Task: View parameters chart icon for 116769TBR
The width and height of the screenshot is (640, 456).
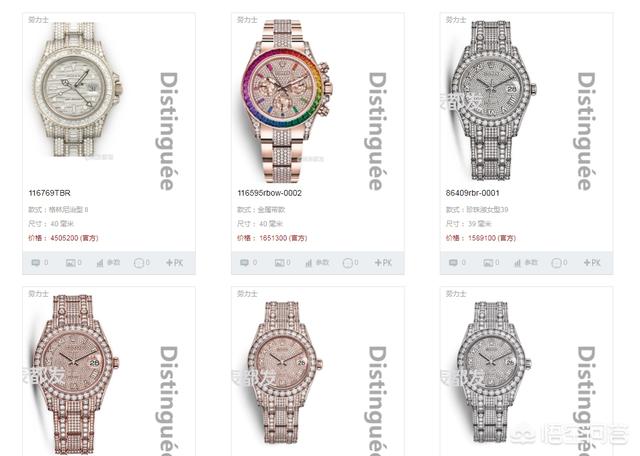Action: click(108, 263)
